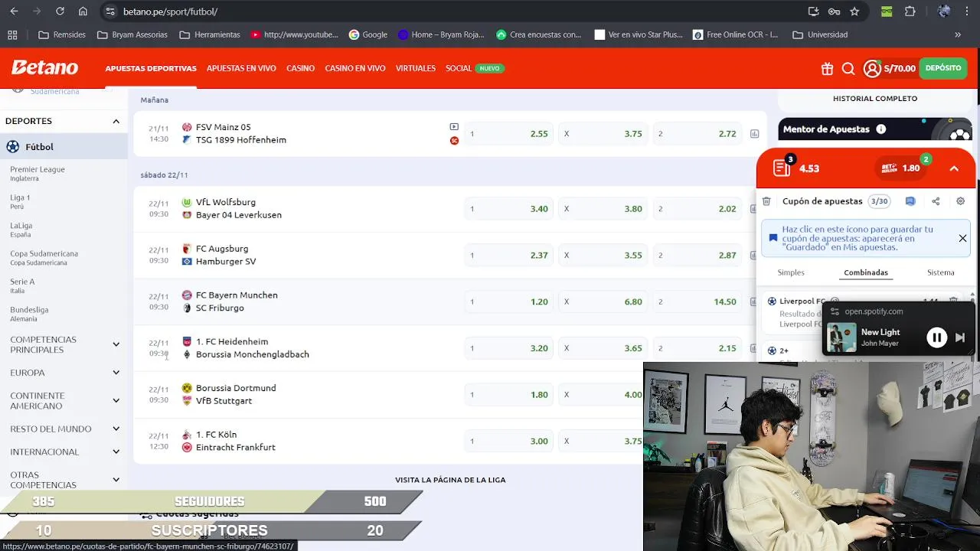Open Historial Completo
The image size is (980, 551).
tap(875, 99)
